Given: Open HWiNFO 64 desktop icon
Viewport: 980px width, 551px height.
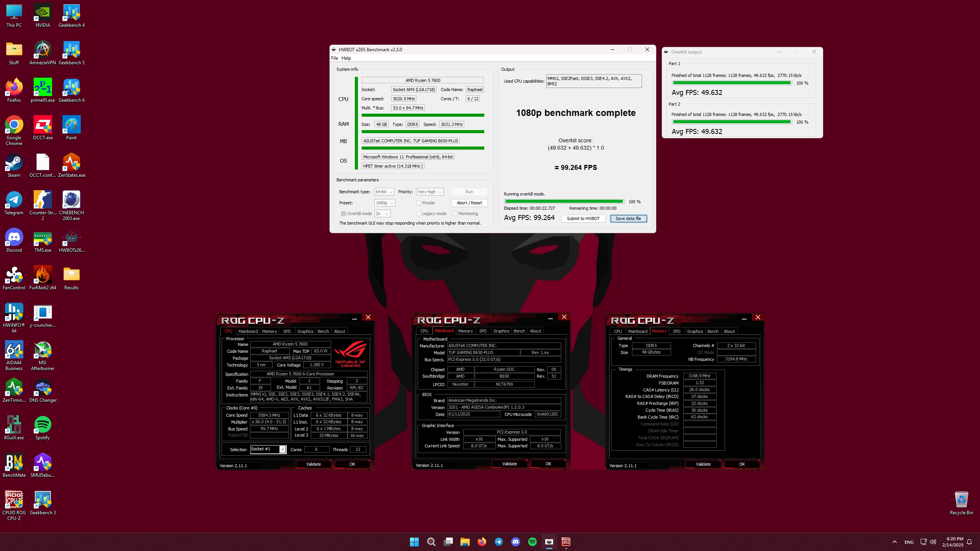Looking at the screenshot, I should click(14, 318).
